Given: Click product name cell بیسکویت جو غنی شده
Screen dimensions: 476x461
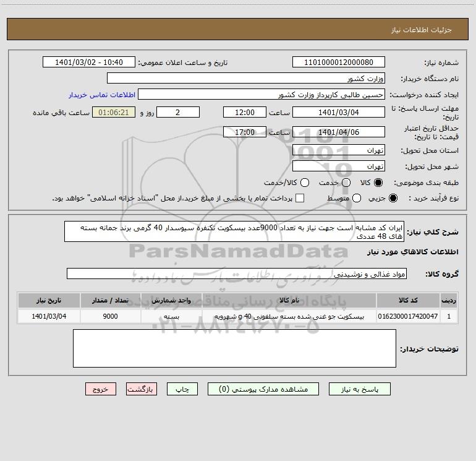Looking at the screenshot, I should (x=289, y=316).
